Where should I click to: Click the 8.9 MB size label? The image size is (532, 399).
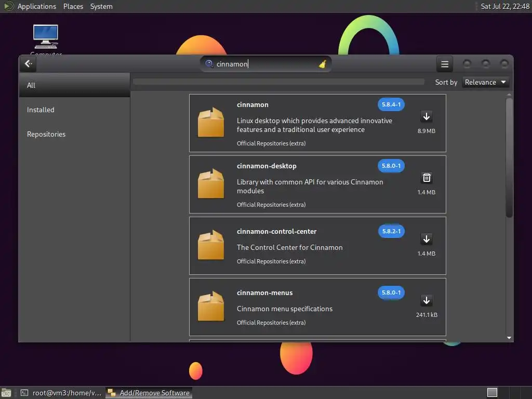(x=426, y=131)
